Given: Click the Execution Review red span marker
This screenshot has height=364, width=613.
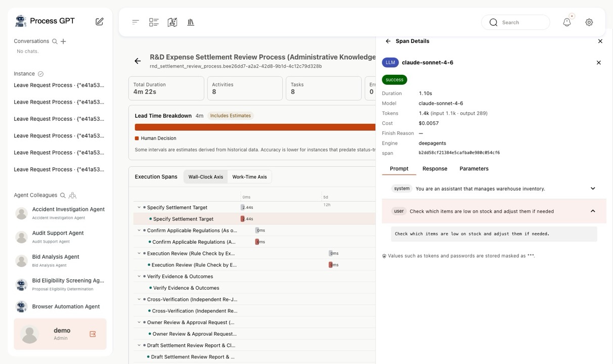Looking at the screenshot, I should [x=331, y=265].
